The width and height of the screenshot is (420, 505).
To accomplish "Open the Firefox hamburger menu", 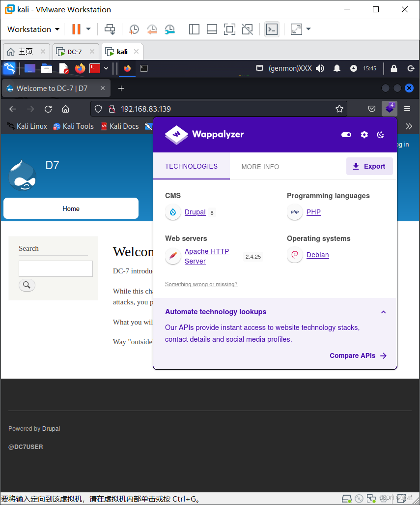I will click(407, 109).
